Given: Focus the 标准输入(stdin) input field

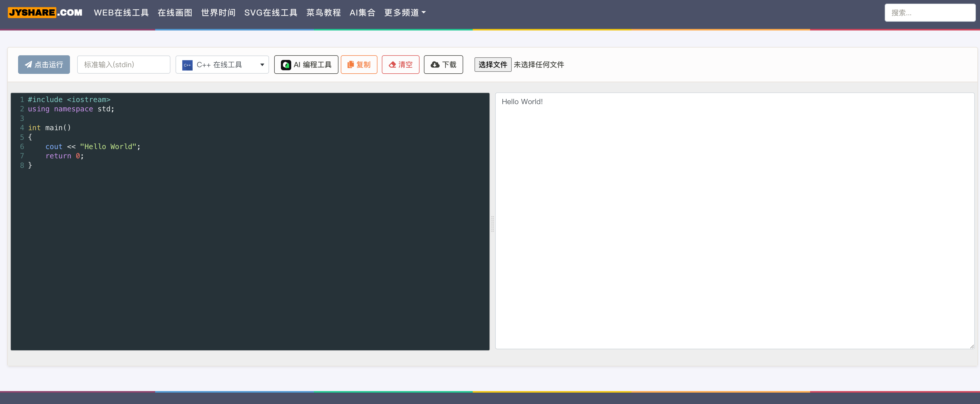Looking at the screenshot, I should tap(123, 65).
